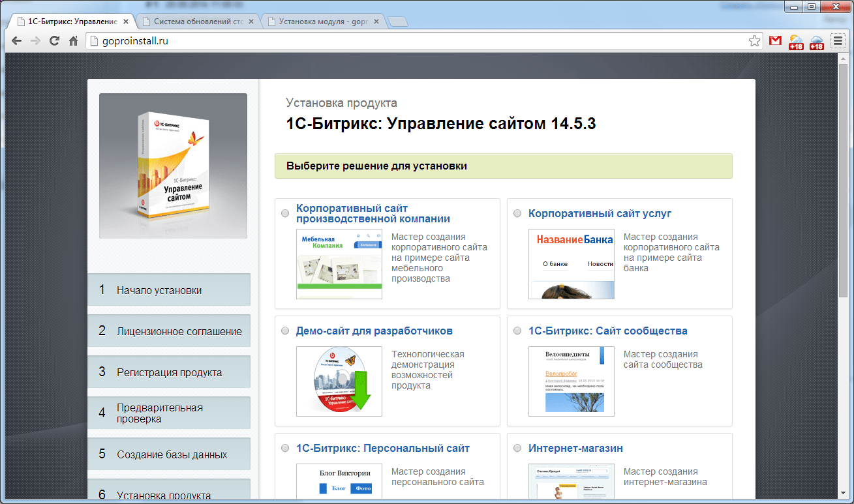Viewport: 854px width, 504px height.
Task: Click Велосипедисты community site thumbnail
Action: pyautogui.click(x=572, y=381)
